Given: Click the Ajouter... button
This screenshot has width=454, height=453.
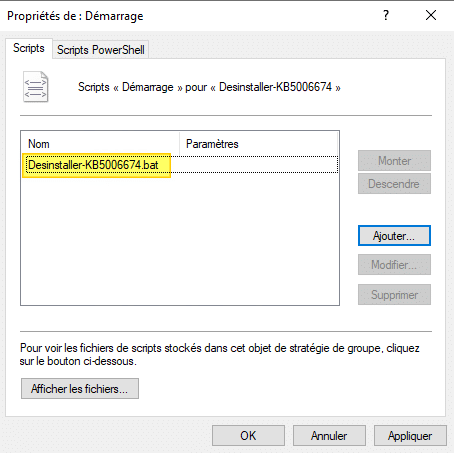Looking at the screenshot, I should pyautogui.click(x=394, y=236).
